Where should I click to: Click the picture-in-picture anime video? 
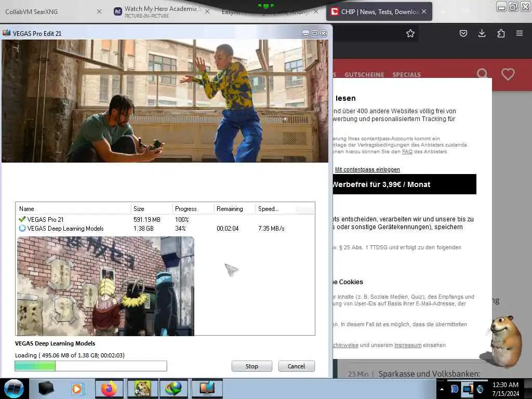tap(105, 286)
